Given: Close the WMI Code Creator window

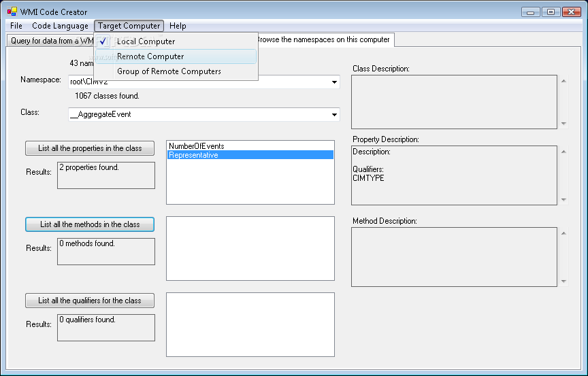Looking at the screenshot, I should tap(572, 12).
